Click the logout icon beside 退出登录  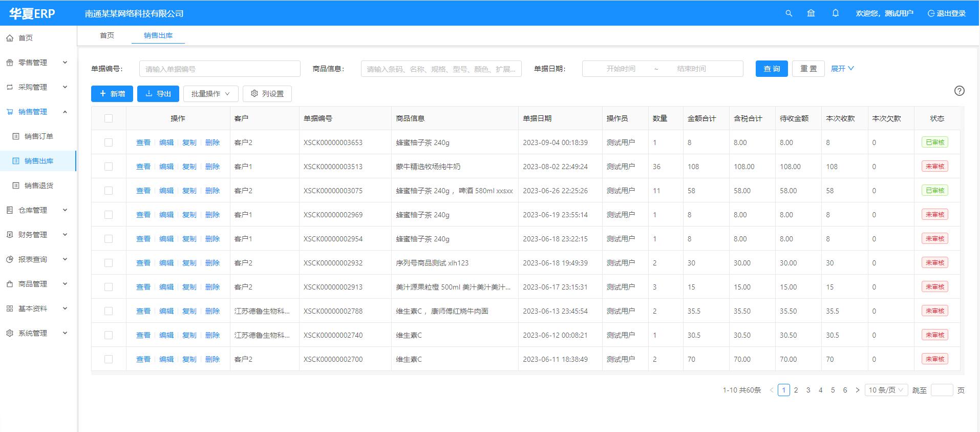(931, 13)
